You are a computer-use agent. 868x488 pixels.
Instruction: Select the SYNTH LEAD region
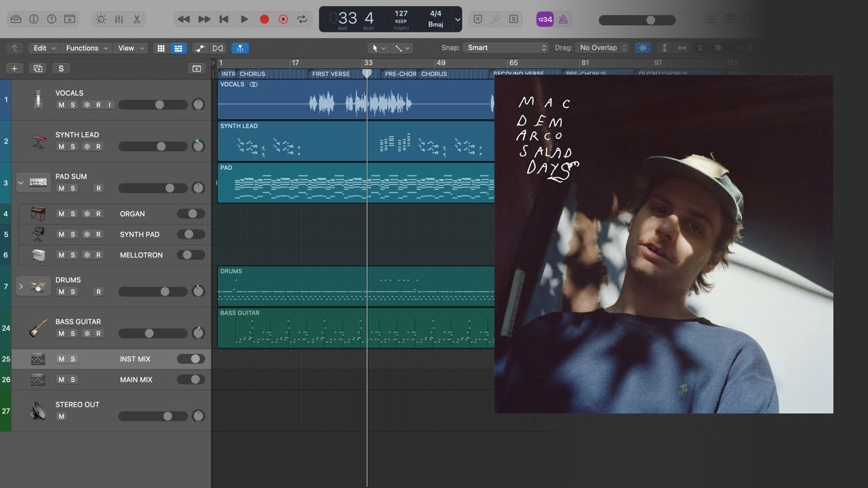[x=355, y=141]
